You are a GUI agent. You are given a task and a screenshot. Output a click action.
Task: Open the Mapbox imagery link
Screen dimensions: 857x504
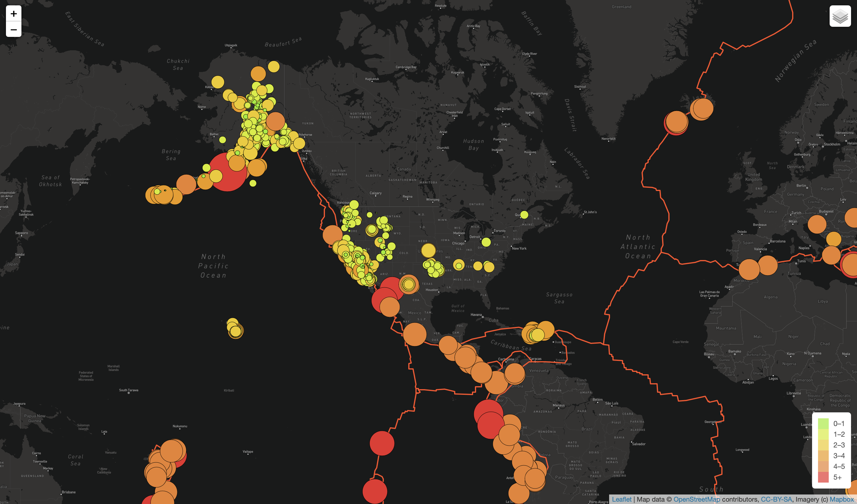click(841, 499)
